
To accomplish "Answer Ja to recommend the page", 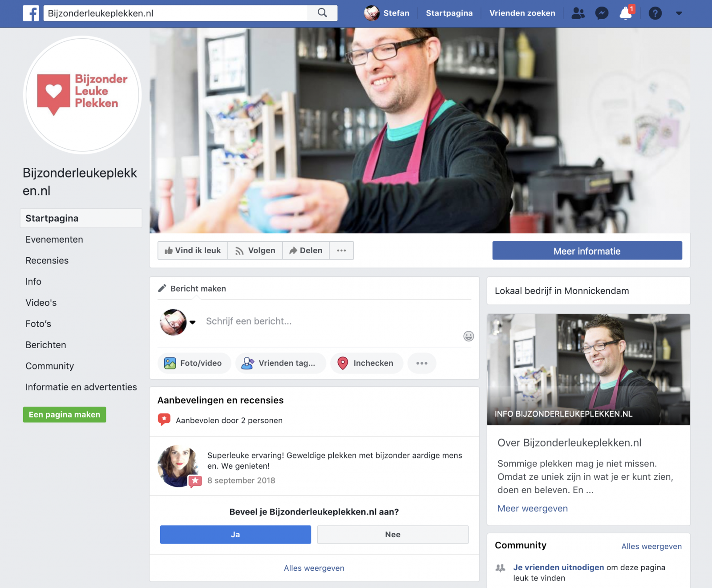I will click(x=235, y=535).
